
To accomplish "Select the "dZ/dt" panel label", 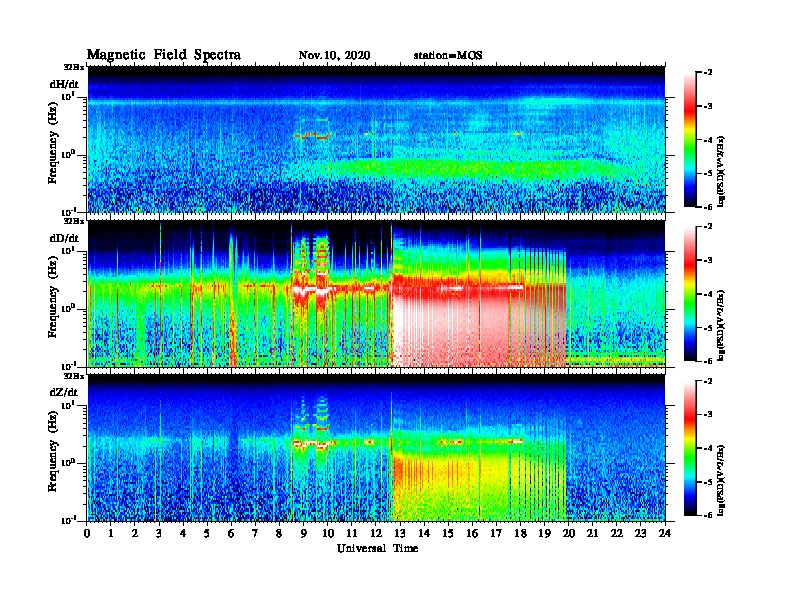I will tap(64, 392).
